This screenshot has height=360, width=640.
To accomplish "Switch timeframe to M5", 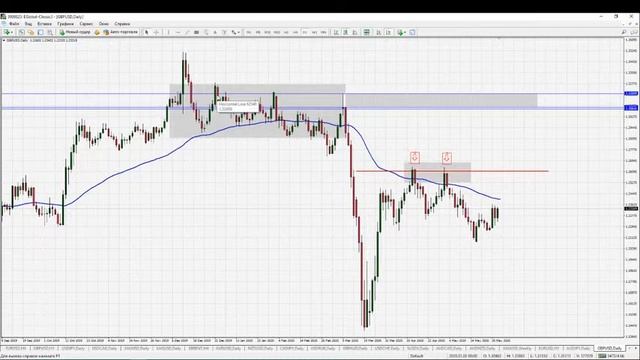I will pos(258,32).
